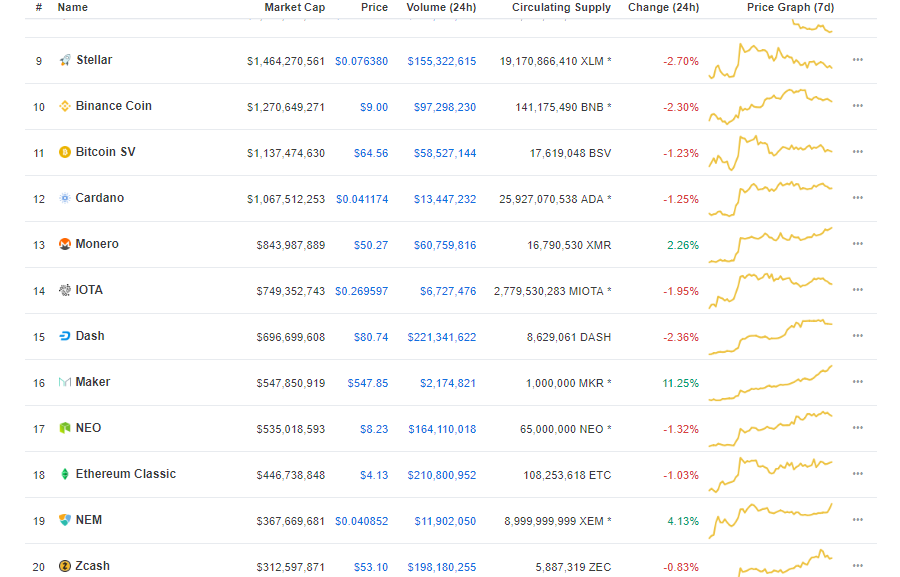Click the Binance Coin logo icon
Screen dimensions: 900x577
pyautogui.click(x=65, y=106)
